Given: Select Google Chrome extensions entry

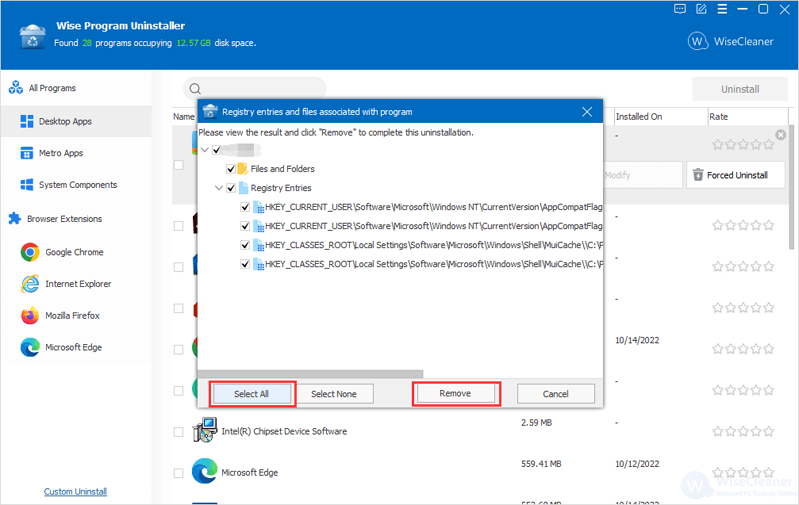Looking at the screenshot, I should (x=76, y=252).
